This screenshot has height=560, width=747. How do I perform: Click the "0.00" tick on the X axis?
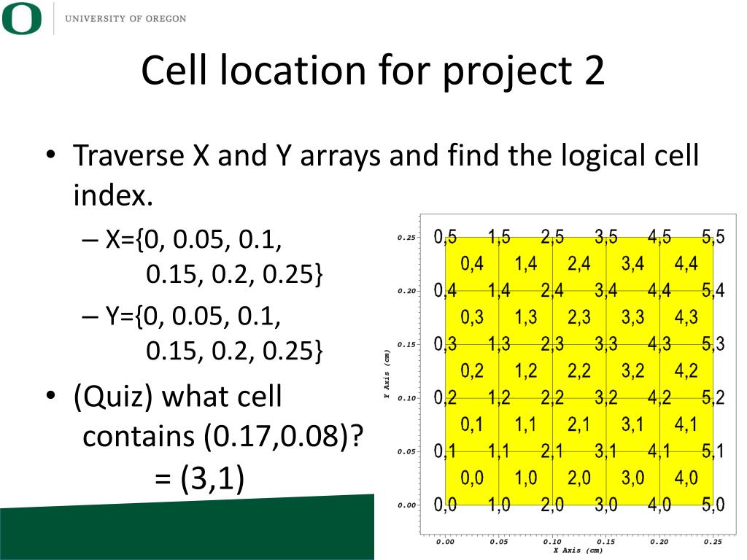pyautogui.click(x=445, y=542)
